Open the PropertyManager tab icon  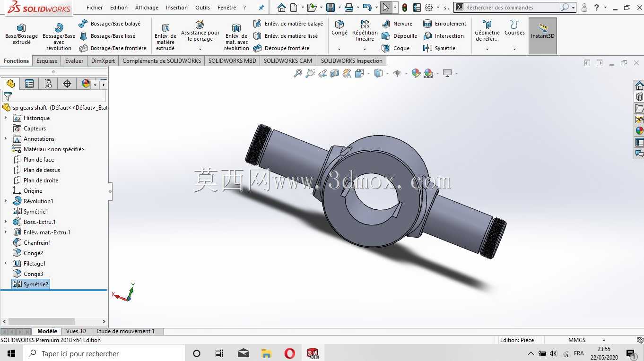29,84
